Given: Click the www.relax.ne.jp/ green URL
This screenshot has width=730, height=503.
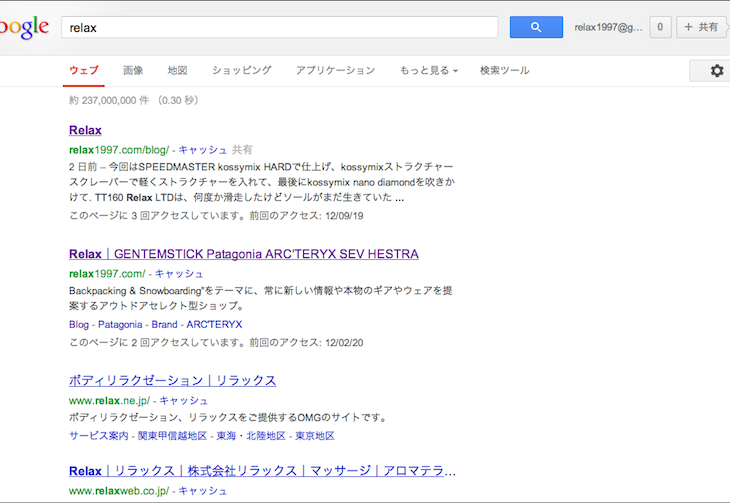Looking at the screenshot, I should (109, 401).
